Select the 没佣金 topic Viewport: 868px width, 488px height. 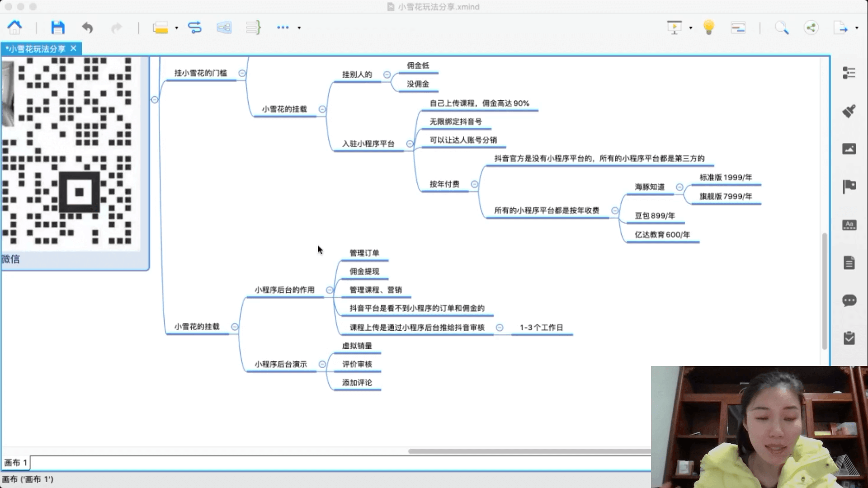[x=418, y=84]
